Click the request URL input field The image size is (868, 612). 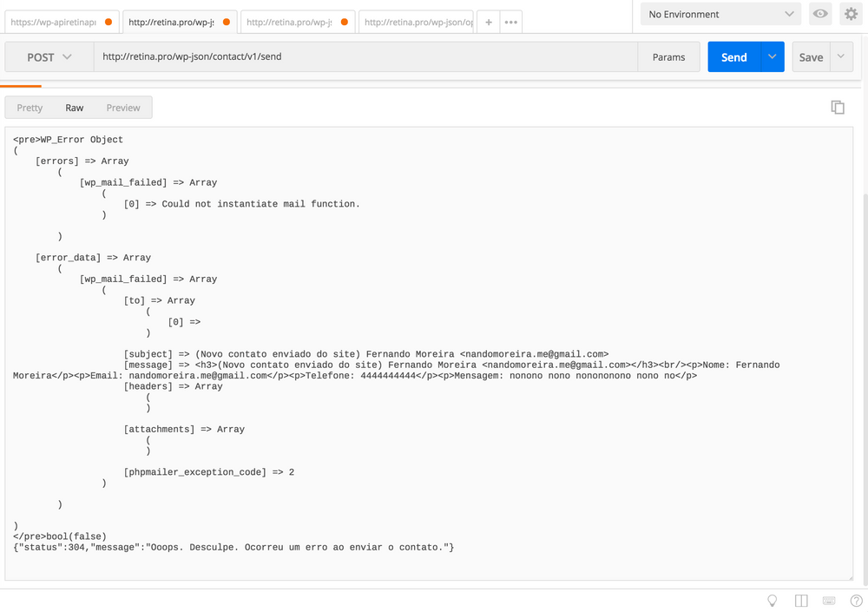(x=365, y=56)
